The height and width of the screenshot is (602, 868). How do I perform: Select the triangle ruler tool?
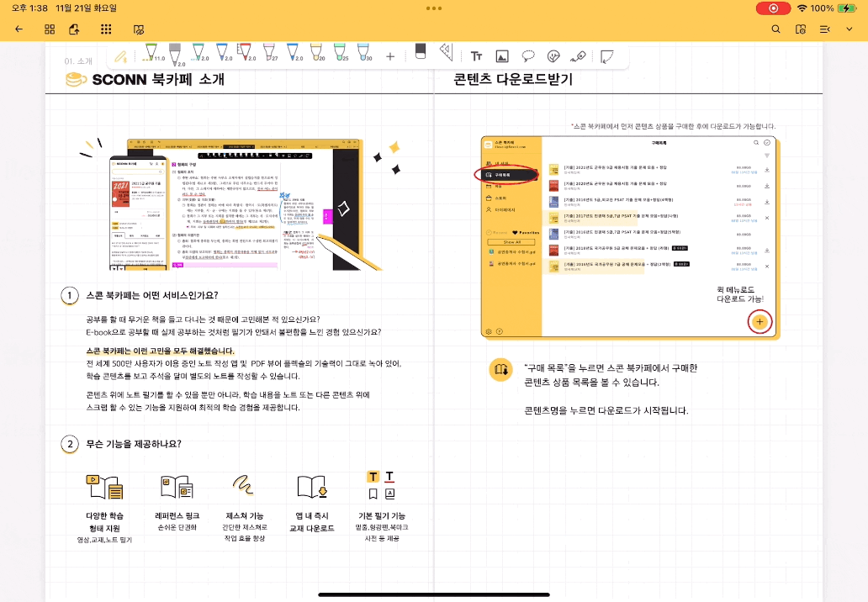pos(446,53)
